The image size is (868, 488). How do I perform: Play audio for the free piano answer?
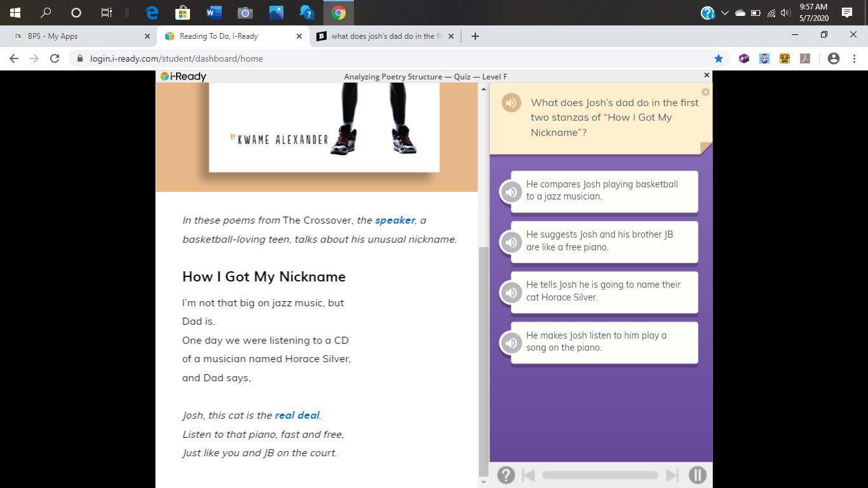pos(511,242)
